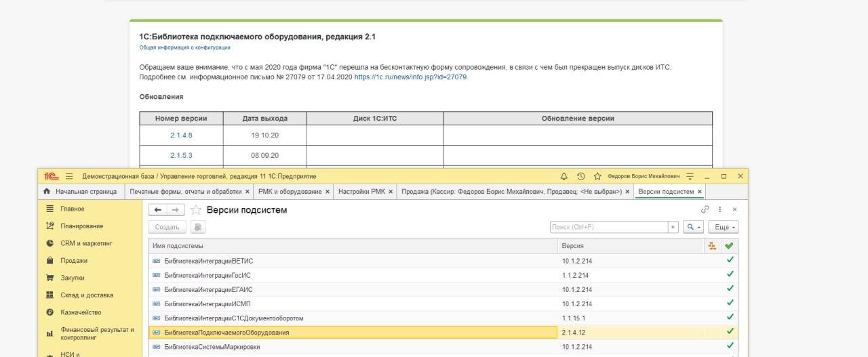868x357 pixels.
Task: Select row БиблиотекаПодключаемогоОборудования
Action: click(443, 332)
